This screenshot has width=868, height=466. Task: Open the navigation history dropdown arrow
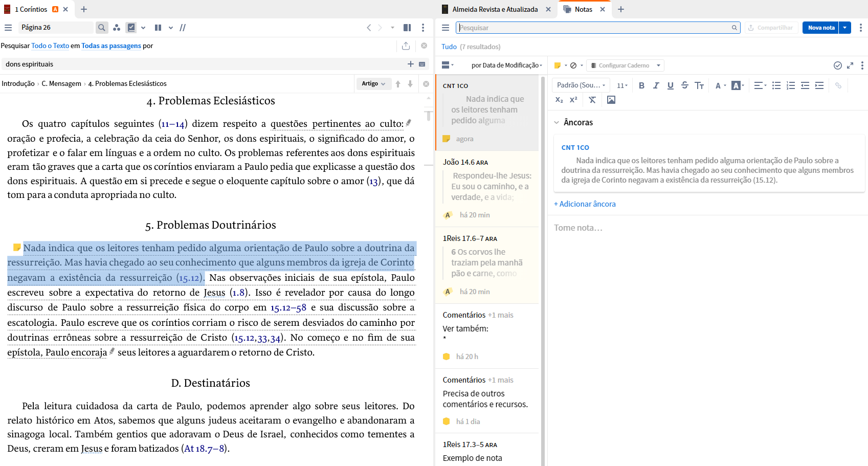click(392, 28)
